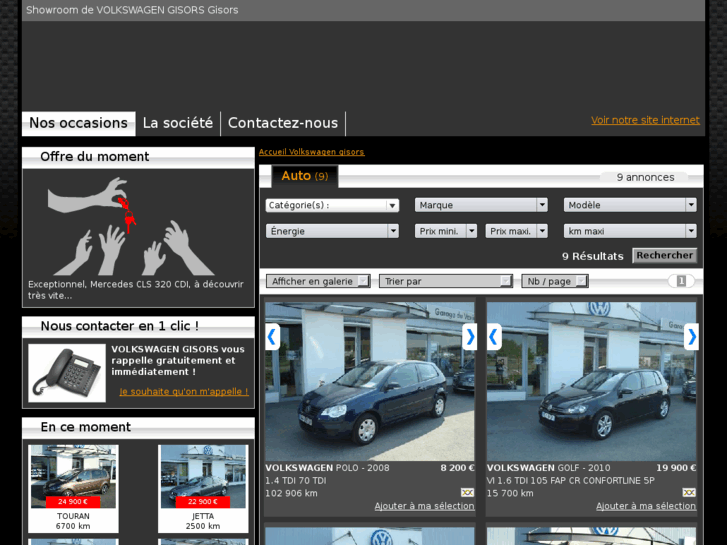
Task: Click Je souhaite qu'on m'appelle link
Action: 184,392
